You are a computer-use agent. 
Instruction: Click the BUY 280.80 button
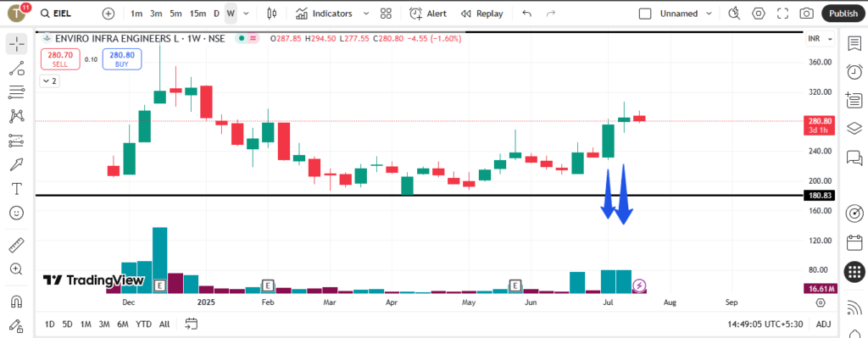coord(122,59)
